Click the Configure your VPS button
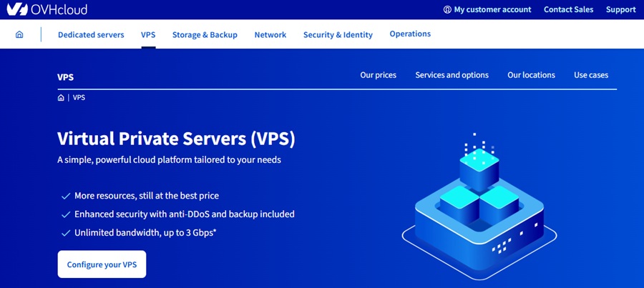This screenshot has height=288, width=644. (x=102, y=264)
